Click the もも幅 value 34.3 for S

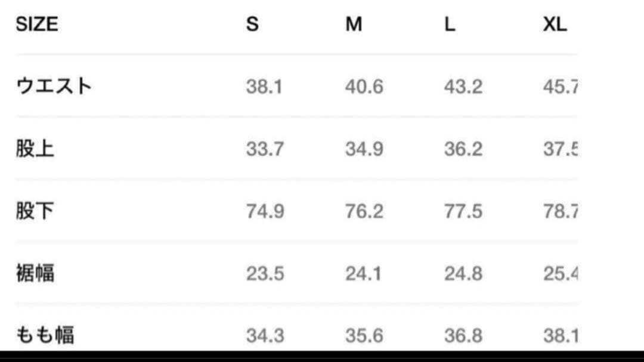(265, 336)
